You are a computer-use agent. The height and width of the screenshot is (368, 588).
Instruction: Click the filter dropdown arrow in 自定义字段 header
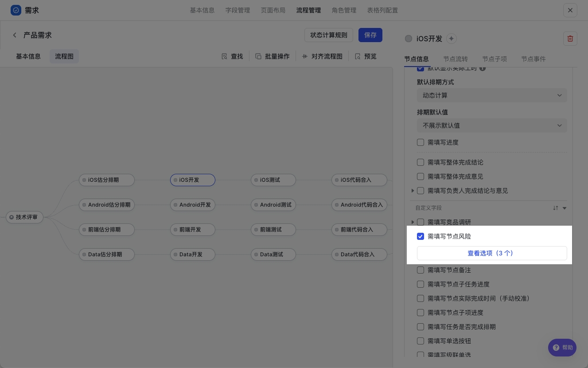tap(565, 208)
